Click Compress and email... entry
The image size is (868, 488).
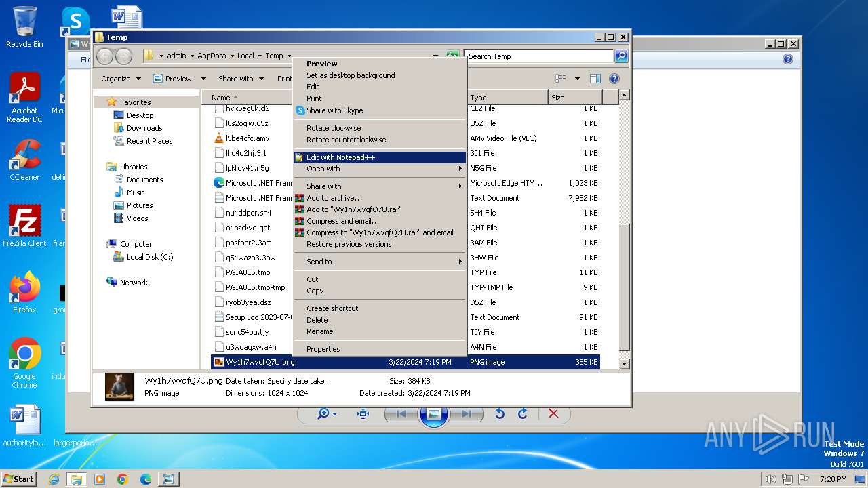coord(380,221)
